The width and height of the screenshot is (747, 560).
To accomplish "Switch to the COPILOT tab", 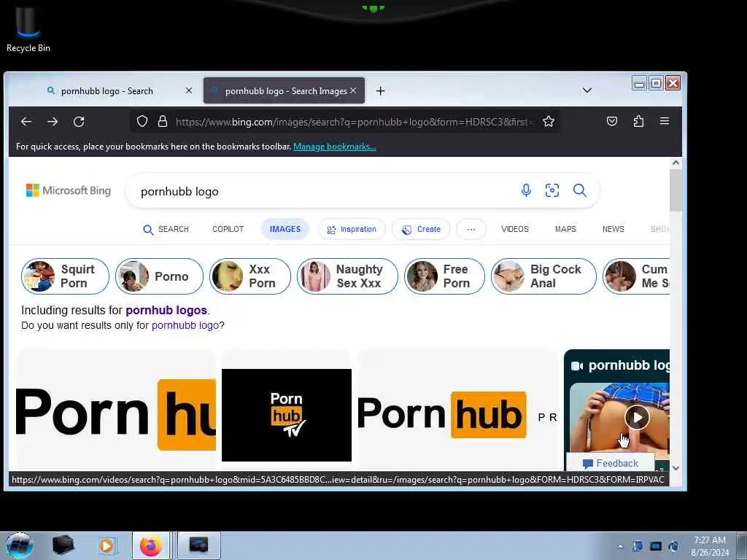I will 228,229.
